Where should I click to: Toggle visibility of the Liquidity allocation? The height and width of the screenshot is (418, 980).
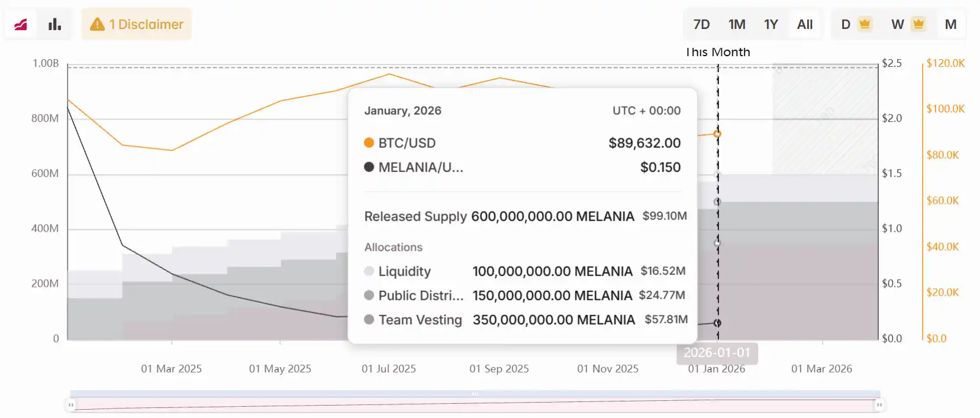(x=367, y=271)
